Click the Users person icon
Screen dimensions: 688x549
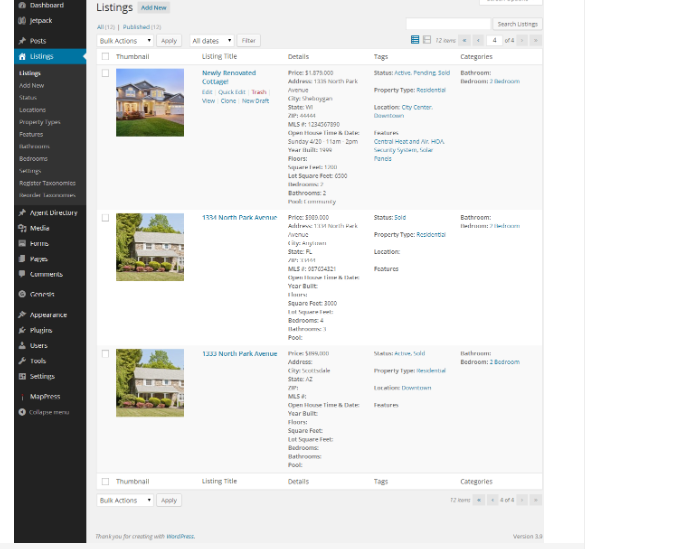point(22,345)
